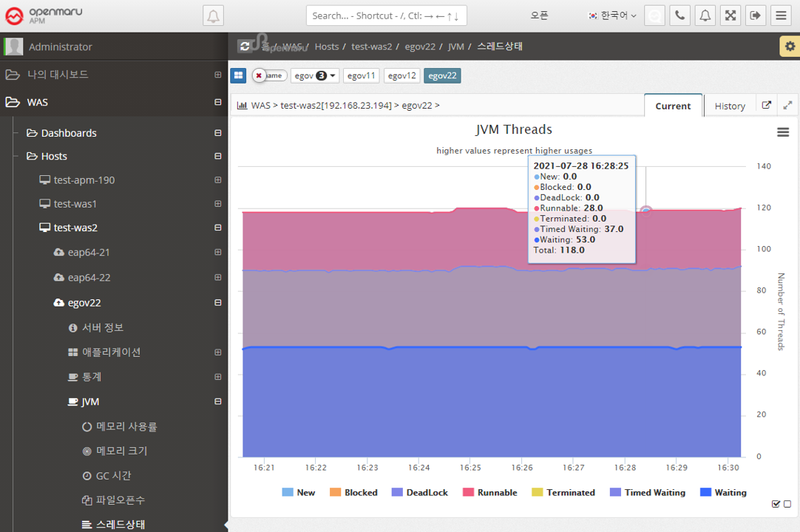
Task: Click the refresh icon in the breadcrumb bar
Action: click(245, 47)
